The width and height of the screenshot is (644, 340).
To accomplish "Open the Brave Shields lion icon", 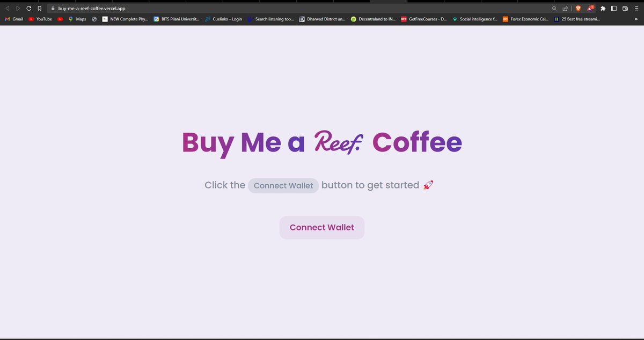I will click(x=579, y=9).
